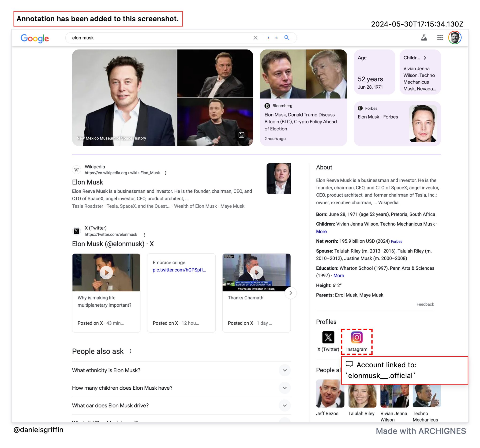Viewport: 480px width, 448px height.
Task: Play the 'Thanks Chamath!' video
Action: click(256, 272)
